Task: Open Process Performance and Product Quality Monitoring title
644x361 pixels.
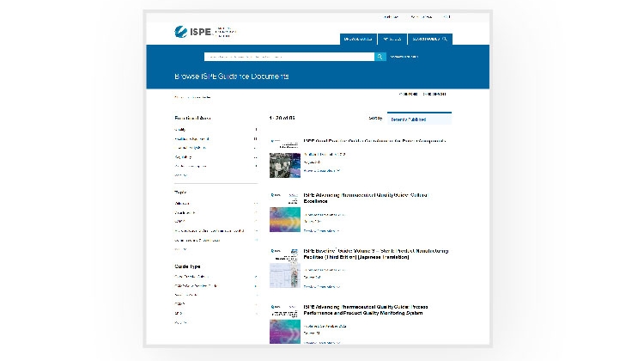Action: click(366, 310)
